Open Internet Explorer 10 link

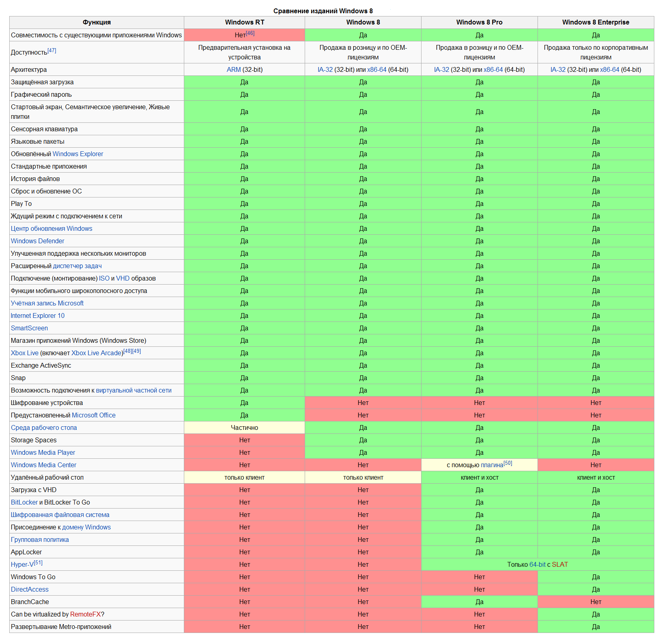point(37,315)
